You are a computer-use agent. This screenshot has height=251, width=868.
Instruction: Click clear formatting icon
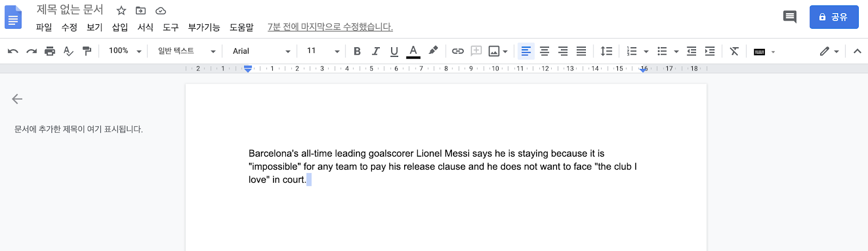(734, 51)
